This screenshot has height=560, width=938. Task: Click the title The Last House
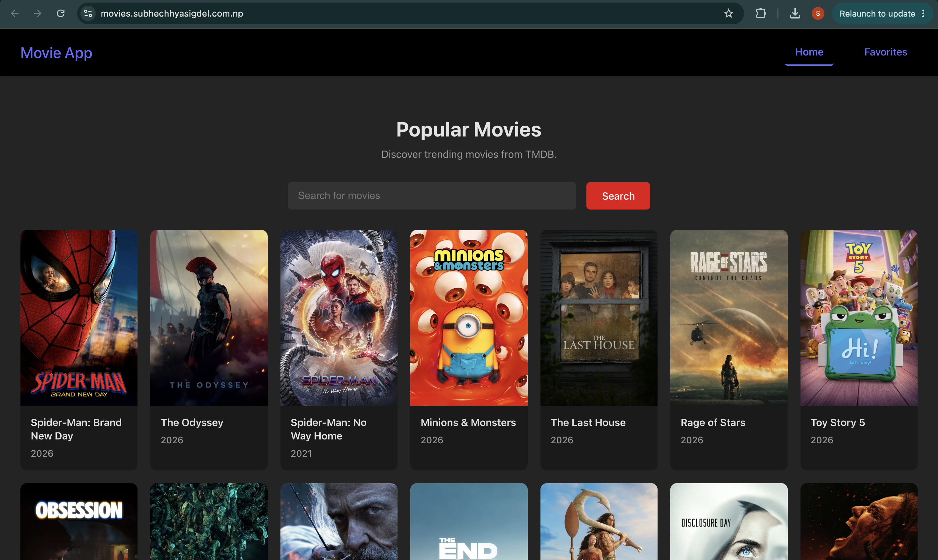click(x=588, y=422)
